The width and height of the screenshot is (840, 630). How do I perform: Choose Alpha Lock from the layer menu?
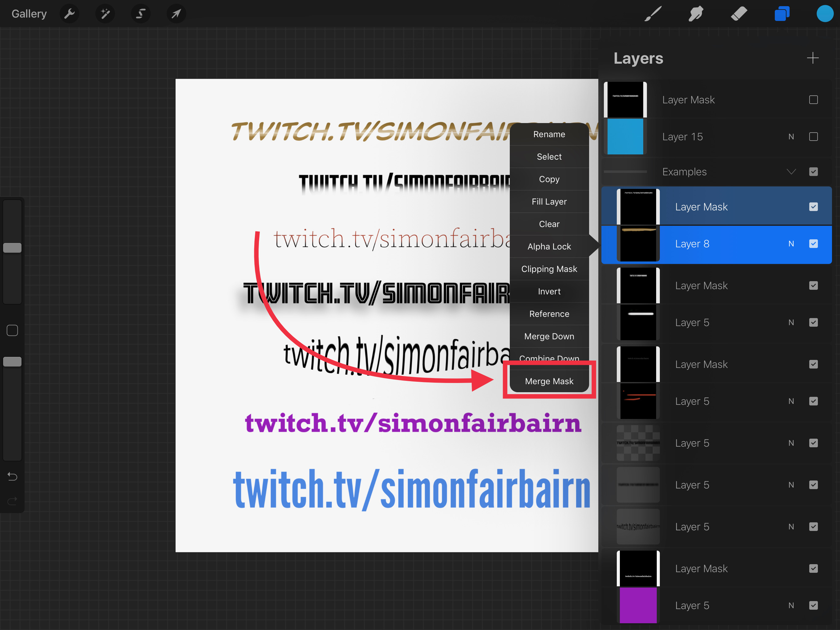[x=549, y=246]
